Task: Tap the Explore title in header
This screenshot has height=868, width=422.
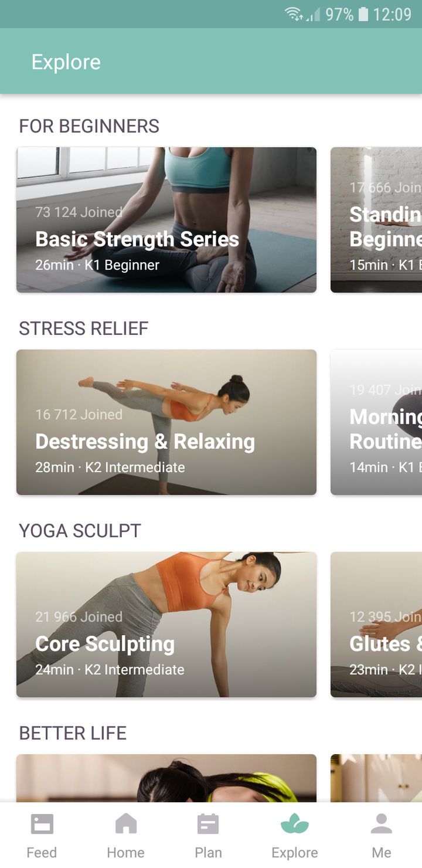Action: pos(66,62)
